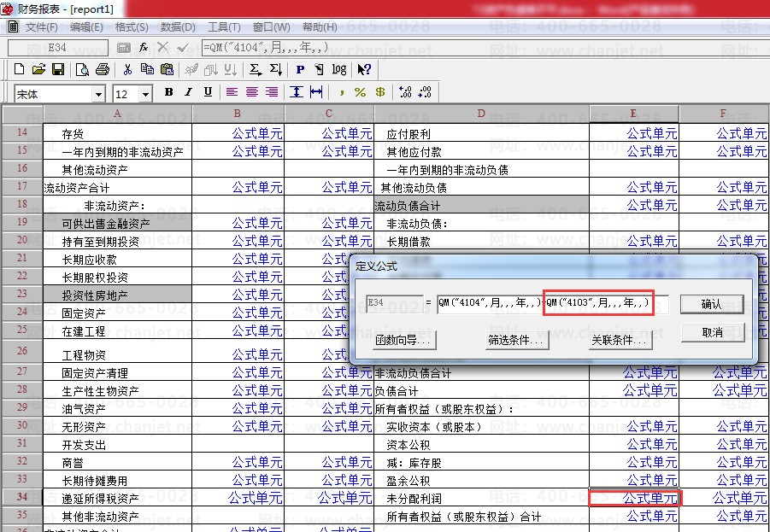The width and height of the screenshot is (770, 532).
Task: Save report with the floppy disk icon
Action: 58,69
